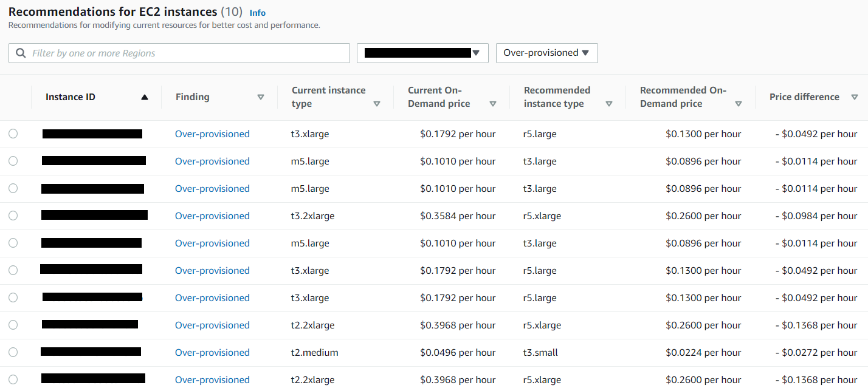Click the Instance ID column header

[71, 97]
